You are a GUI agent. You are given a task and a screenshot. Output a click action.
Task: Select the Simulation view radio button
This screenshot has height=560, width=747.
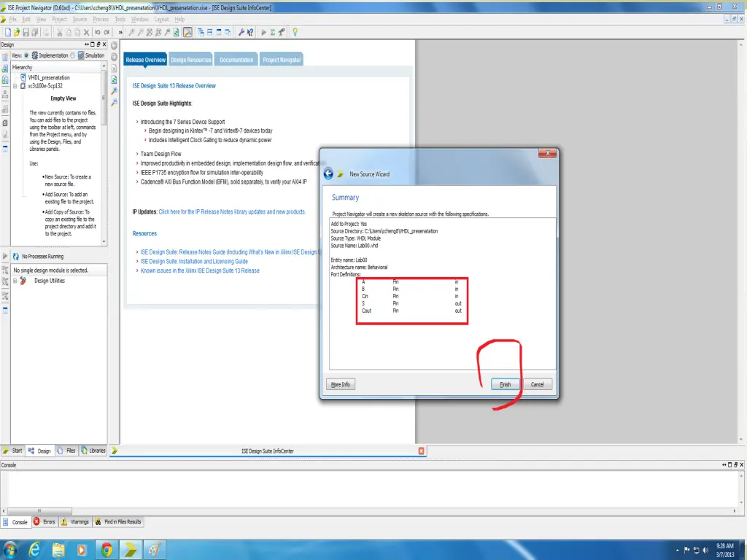click(x=72, y=55)
